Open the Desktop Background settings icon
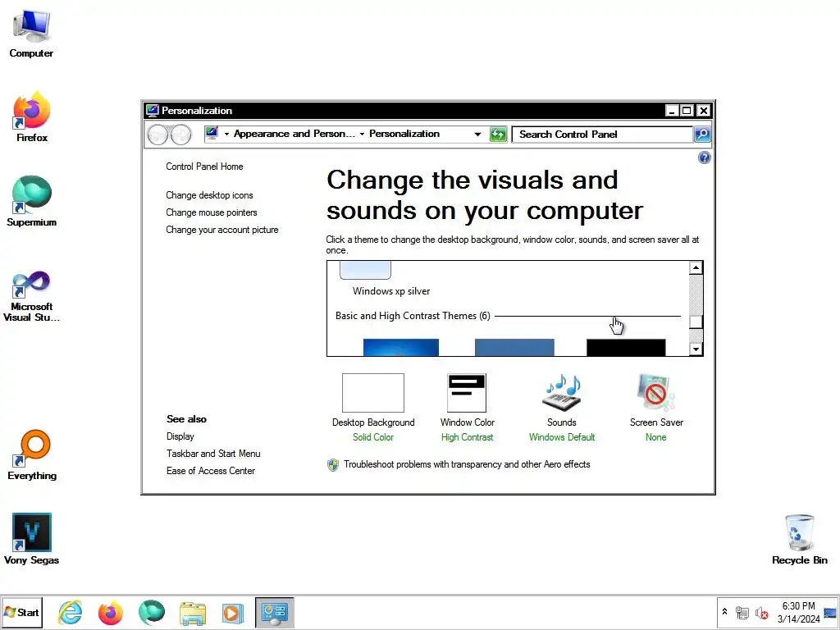Viewport: 840px width, 630px height. click(373, 393)
